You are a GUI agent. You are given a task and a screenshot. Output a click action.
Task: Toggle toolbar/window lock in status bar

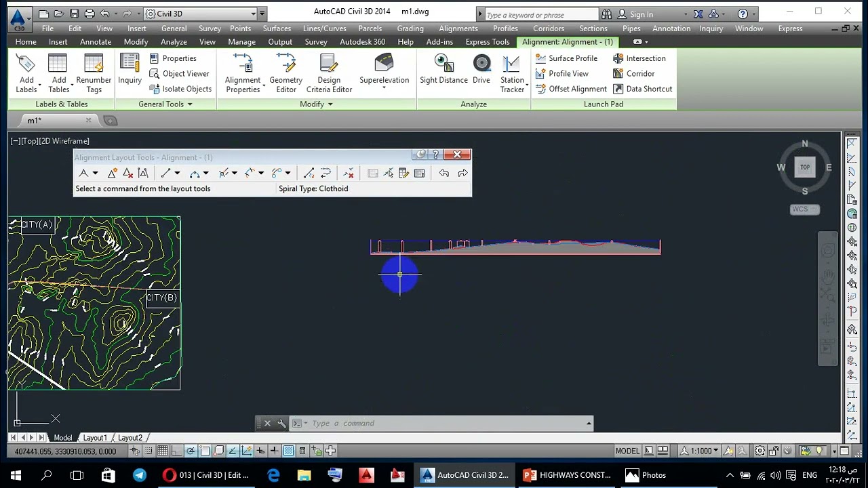(x=774, y=451)
